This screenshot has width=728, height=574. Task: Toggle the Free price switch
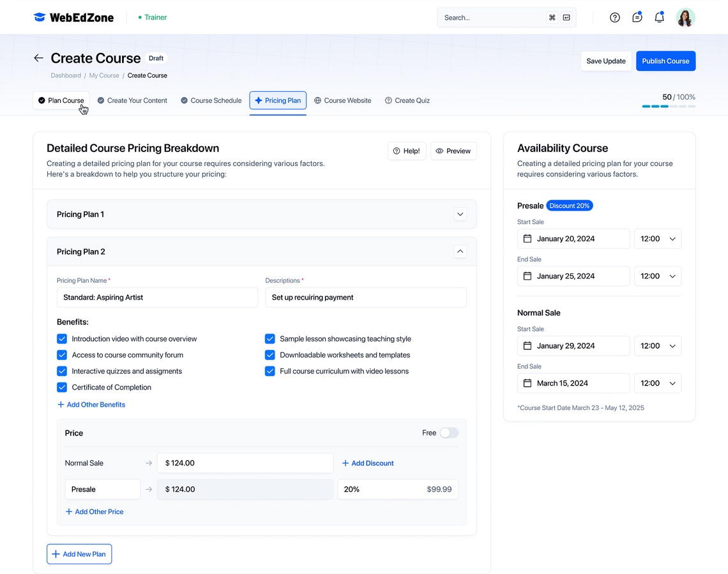(449, 433)
